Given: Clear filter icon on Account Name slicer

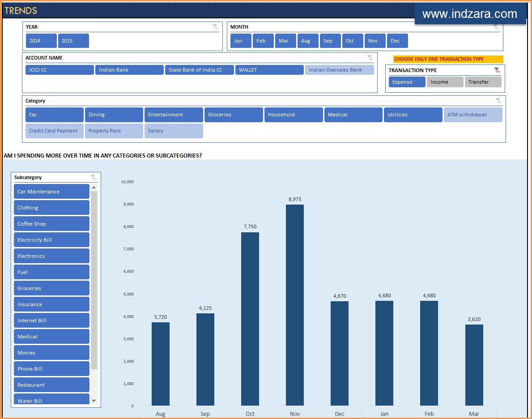Looking at the screenshot, I should 370,58.
